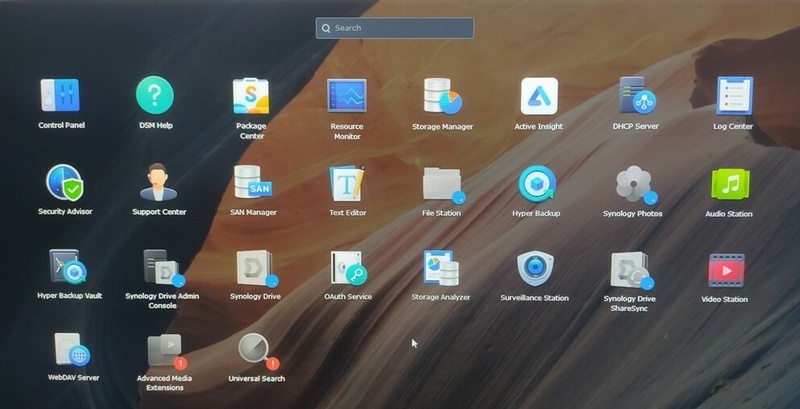Image resolution: width=800 pixels, height=409 pixels.
Task: Open Resource Monitor
Action: pyautogui.click(x=347, y=95)
